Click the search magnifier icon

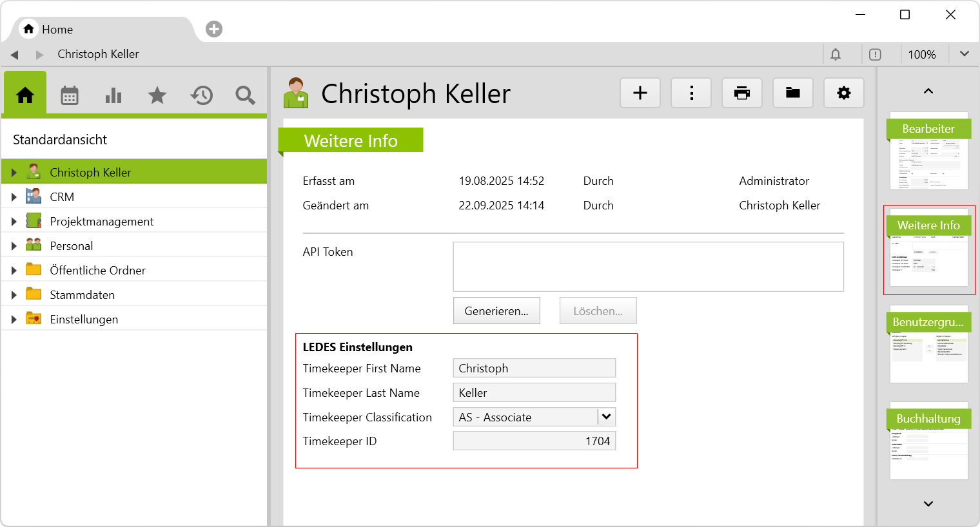[x=245, y=95]
